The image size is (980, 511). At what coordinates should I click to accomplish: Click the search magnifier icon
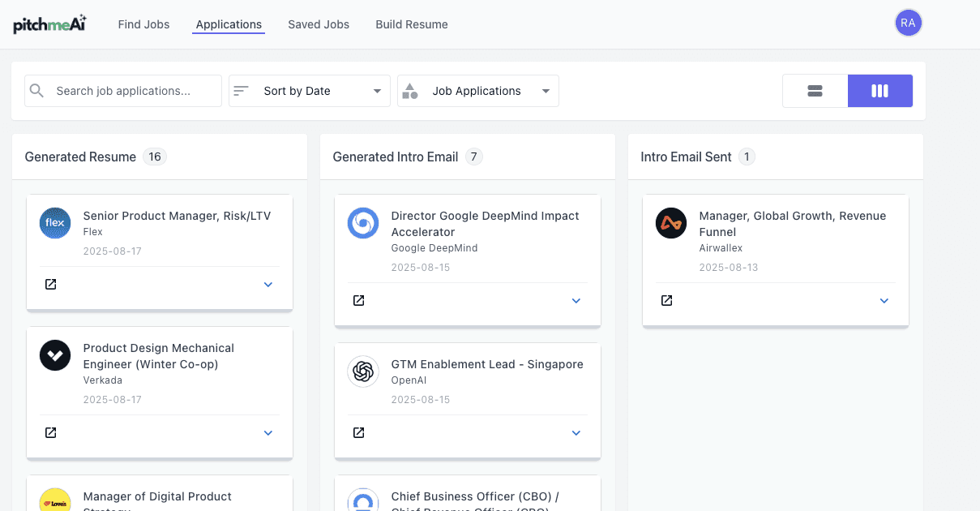pos(36,90)
